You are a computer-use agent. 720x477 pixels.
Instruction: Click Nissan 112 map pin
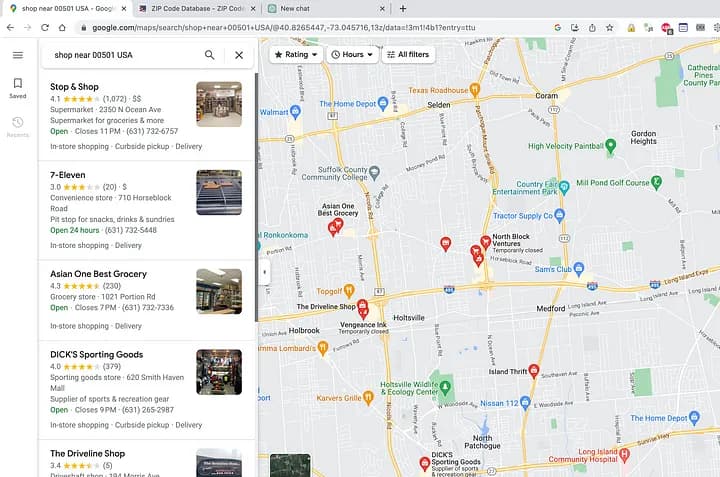point(525,403)
